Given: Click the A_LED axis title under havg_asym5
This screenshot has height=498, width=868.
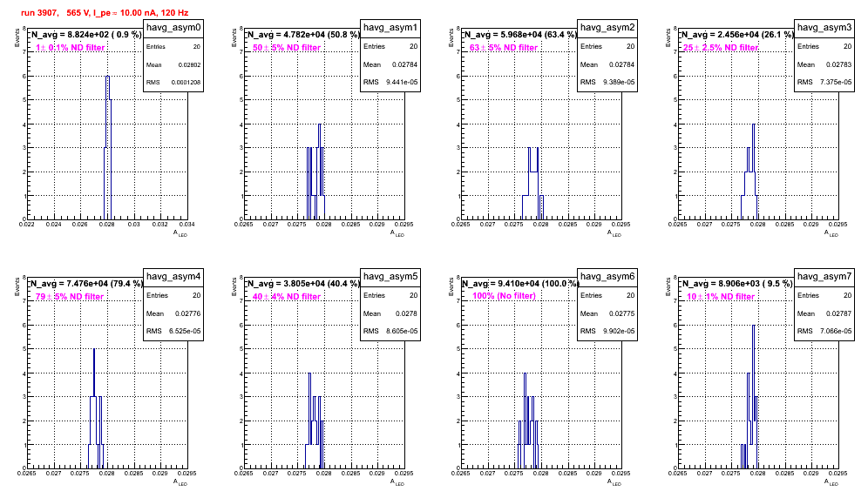Looking at the screenshot, I should [397, 482].
